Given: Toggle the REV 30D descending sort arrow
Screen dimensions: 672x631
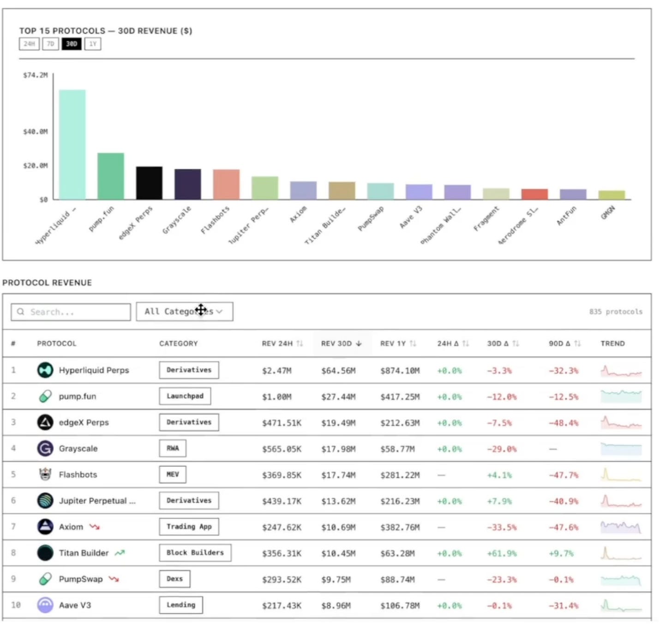Looking at the screenshot, I should [x=359, y=343].
